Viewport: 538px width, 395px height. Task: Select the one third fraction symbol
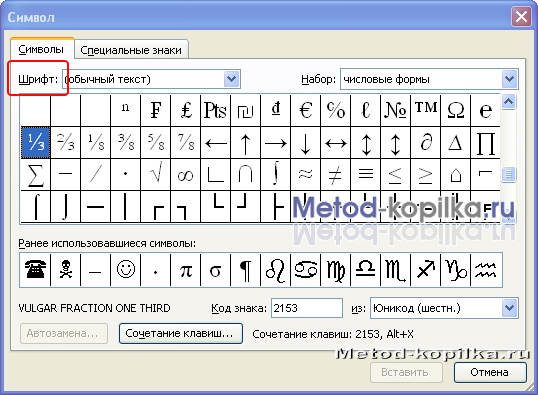click(x=36, y=142)
